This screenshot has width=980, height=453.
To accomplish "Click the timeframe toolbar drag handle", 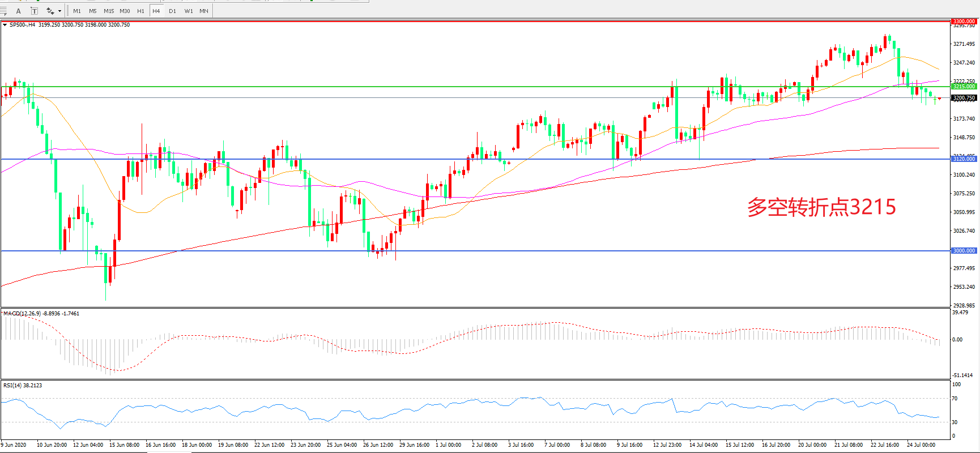I will (69, 11).
